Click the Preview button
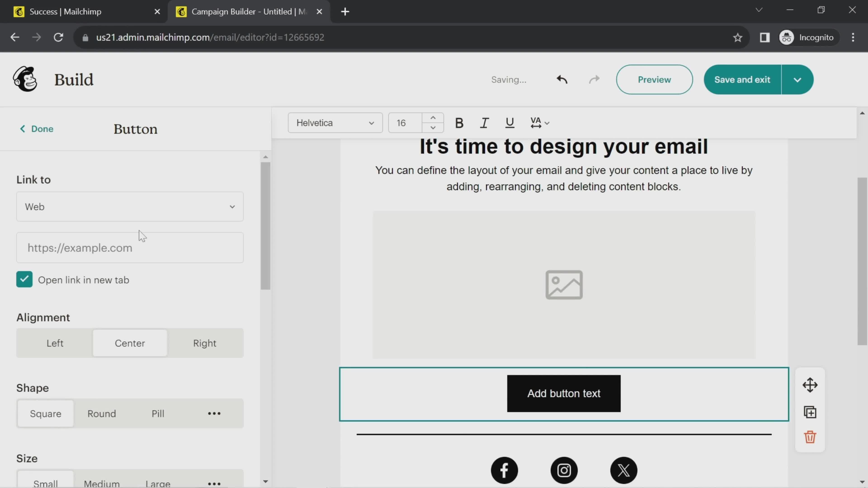The width and height of the screenshot is (868, 488). tap(654, 79)
